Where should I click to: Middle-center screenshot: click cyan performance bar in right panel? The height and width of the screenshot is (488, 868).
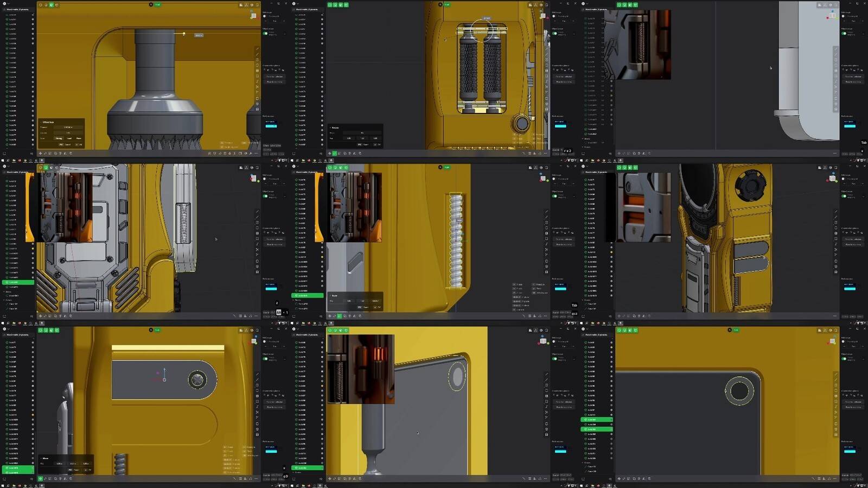(560, 288)
